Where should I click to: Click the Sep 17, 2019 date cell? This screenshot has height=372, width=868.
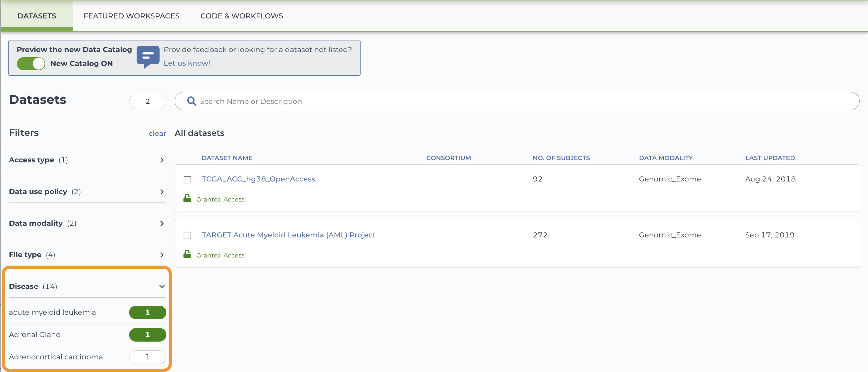(x=770, y=235)
